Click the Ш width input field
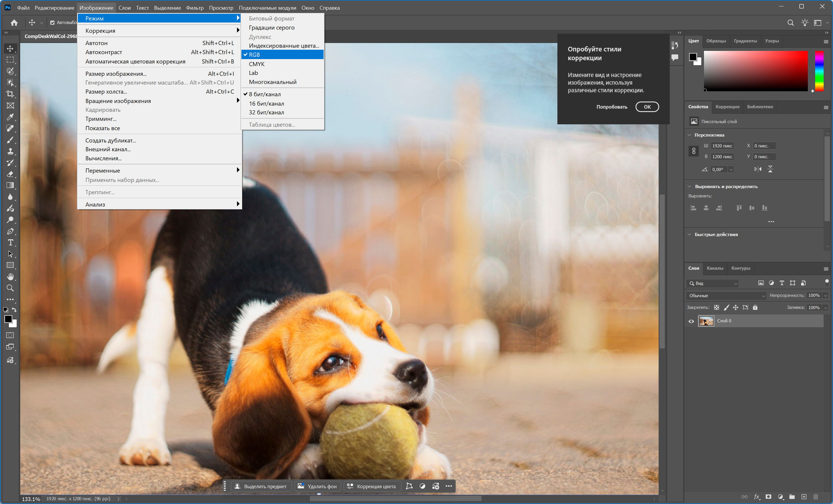The height and width of the screenshot is (504, 833). pyautogui.click(x=722, y=146)
